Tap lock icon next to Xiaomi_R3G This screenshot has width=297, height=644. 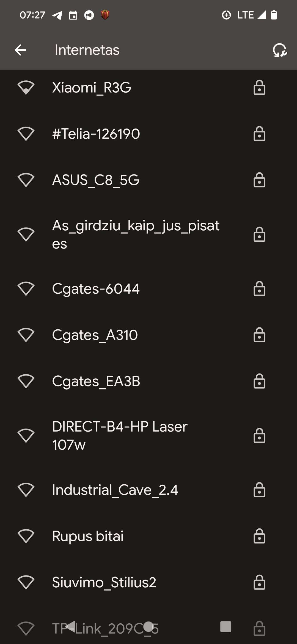(259, 88)
